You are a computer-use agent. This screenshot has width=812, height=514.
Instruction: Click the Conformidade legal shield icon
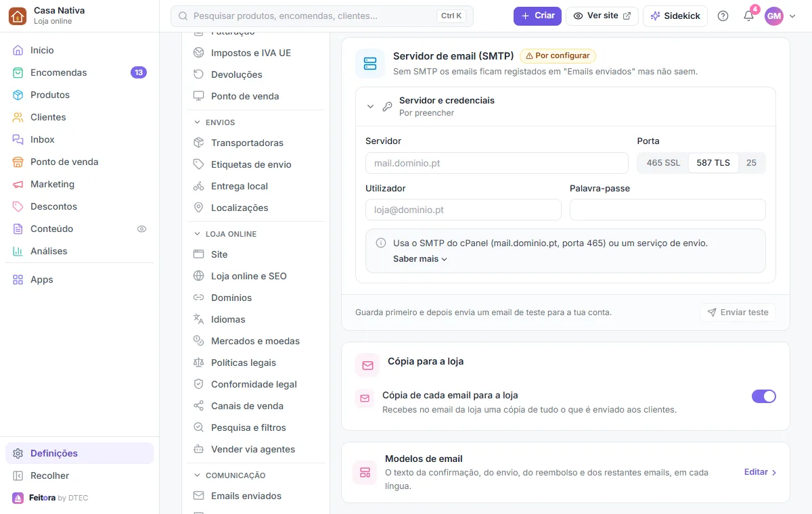point(198,384)
